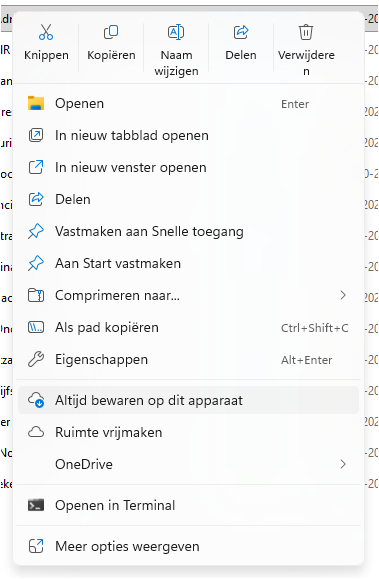Click the Verwijderen trash icon
This screenshot has width=379, height=579.
[306, 32]
